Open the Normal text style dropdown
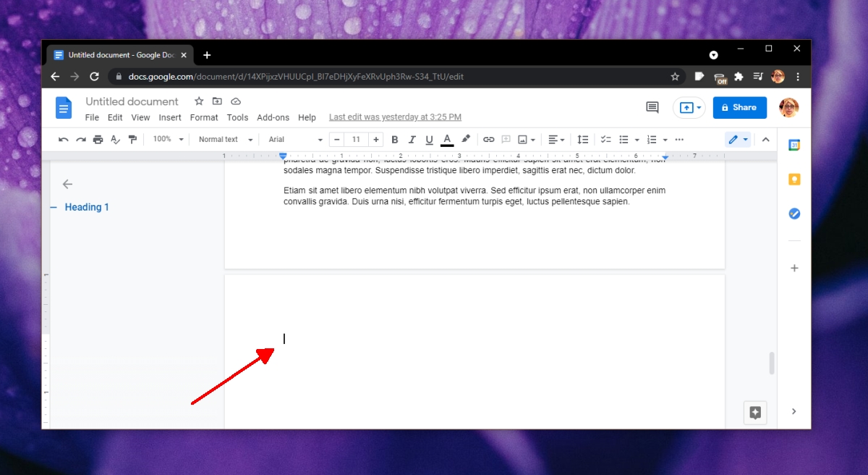 click(x=226, y=139)
